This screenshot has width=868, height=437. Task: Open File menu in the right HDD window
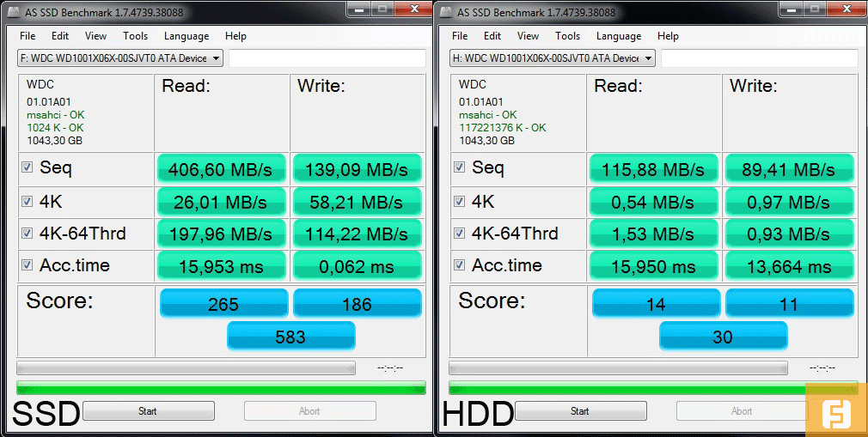[460, 36]
